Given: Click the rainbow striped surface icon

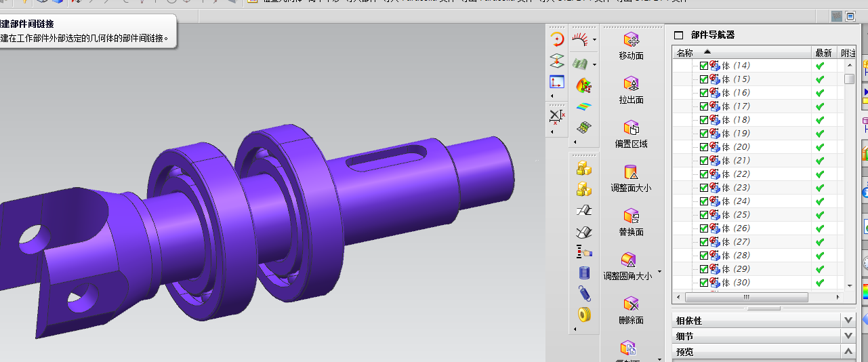Looking at the screenshot, I should 583,106.
